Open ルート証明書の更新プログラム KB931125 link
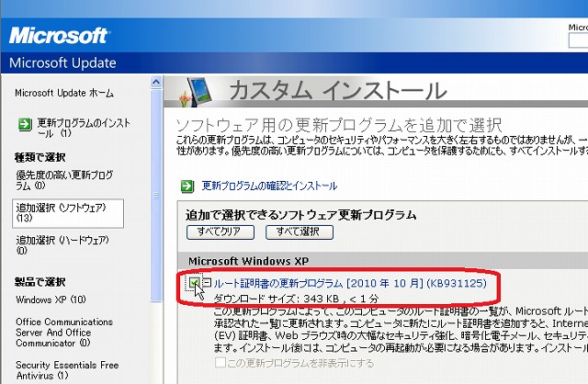Viewport: 588px width, 384px height. coord(350,283)
